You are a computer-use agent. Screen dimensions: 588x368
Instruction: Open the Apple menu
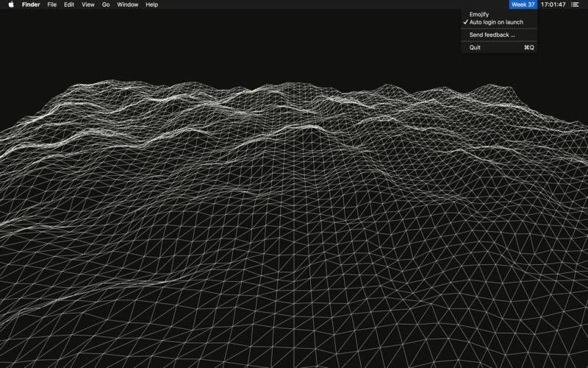11,4
